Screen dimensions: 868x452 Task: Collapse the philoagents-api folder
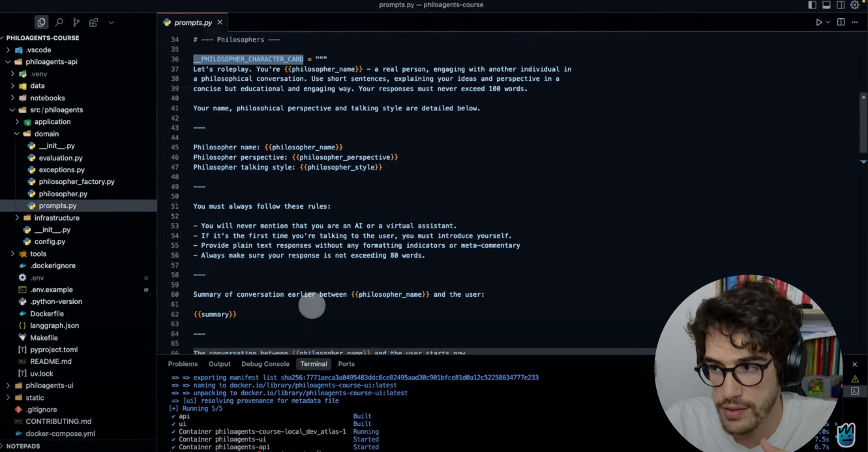[x=78, y=62]
